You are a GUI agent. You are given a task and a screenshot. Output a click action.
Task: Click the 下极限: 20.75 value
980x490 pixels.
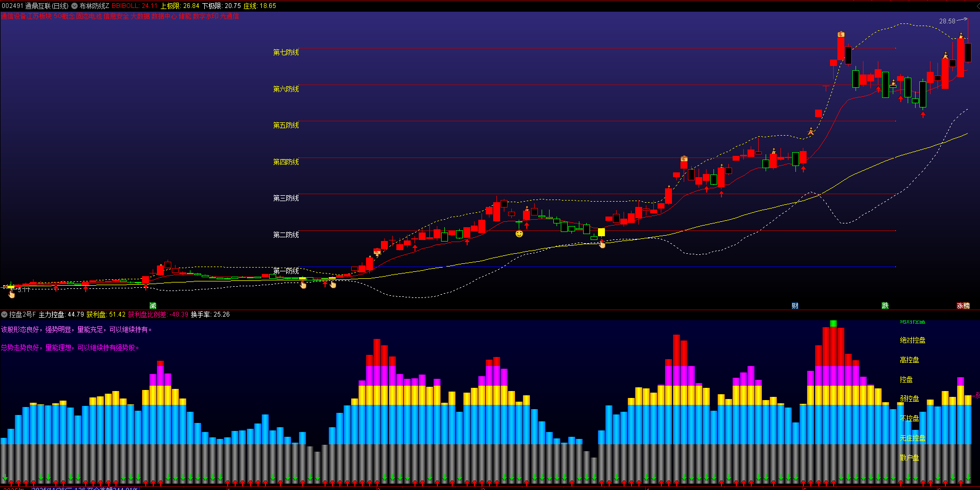pyautogui.click(x=221, y=6)
